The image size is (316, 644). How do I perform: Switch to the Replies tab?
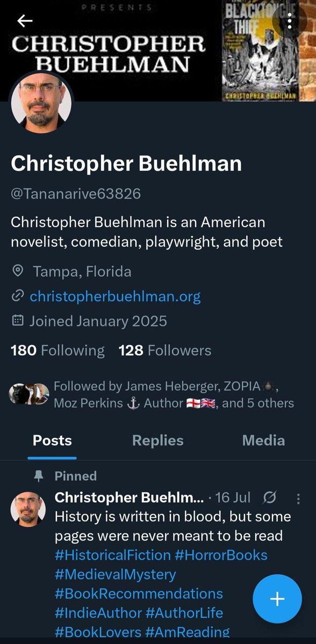tap(158, 441)
